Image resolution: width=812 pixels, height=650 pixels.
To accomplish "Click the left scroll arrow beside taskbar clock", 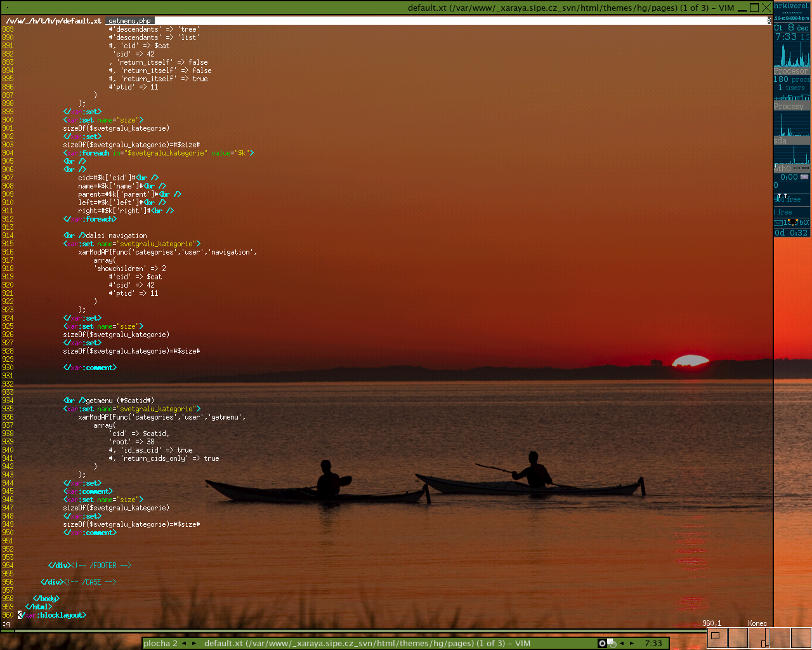I will point(622,643).
